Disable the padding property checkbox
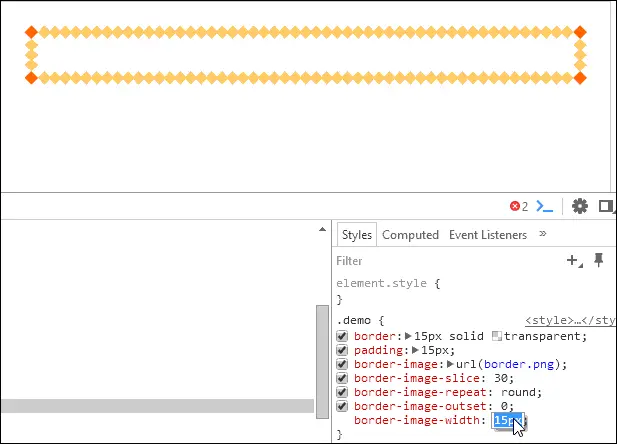 click(x=342, y=350)
